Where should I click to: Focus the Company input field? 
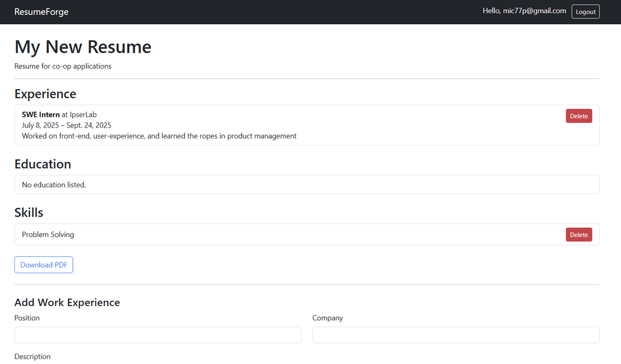click(x=455, y=335)
